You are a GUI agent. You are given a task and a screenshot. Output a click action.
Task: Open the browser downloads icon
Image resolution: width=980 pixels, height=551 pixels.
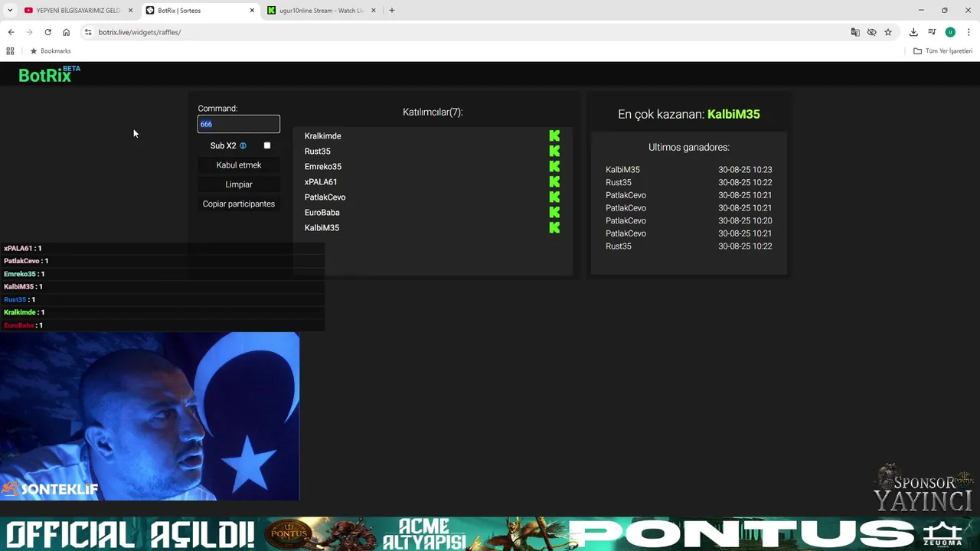(913, 32)
